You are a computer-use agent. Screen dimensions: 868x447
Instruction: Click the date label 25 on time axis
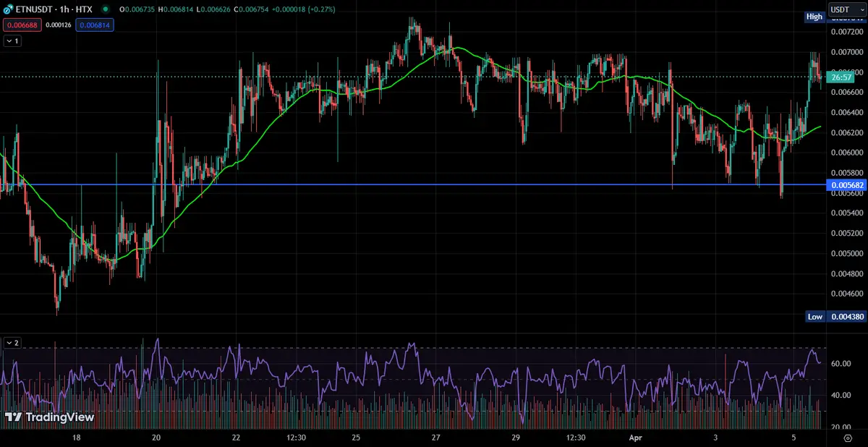pyautogui.click(x=357, y=438)
